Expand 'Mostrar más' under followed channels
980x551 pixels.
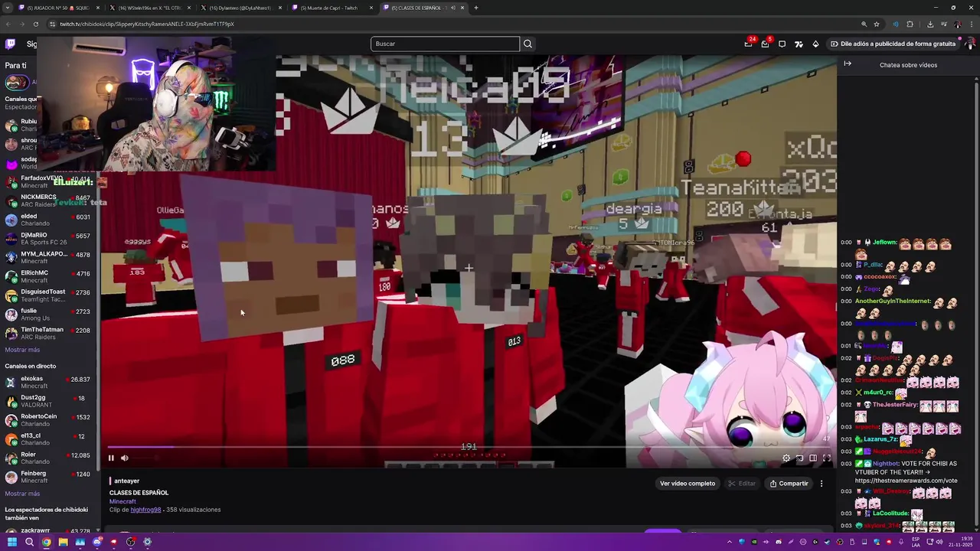point(22,350)
